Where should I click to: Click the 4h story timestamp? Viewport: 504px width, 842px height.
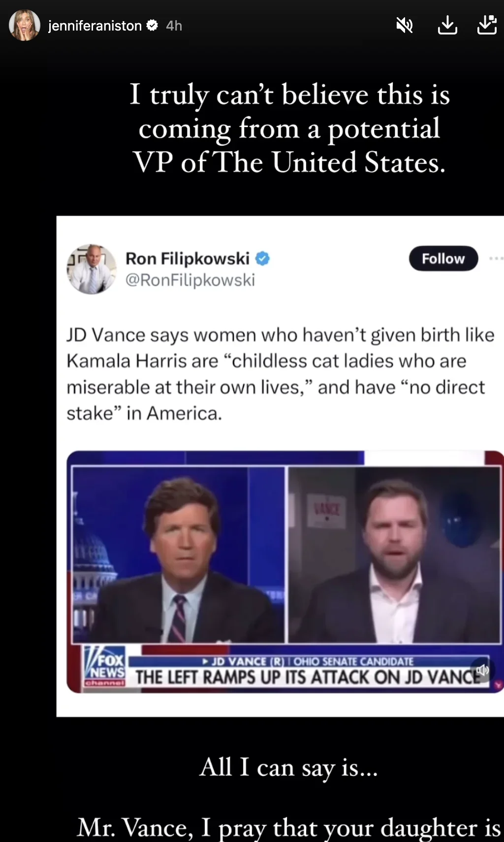click(174, 26)
